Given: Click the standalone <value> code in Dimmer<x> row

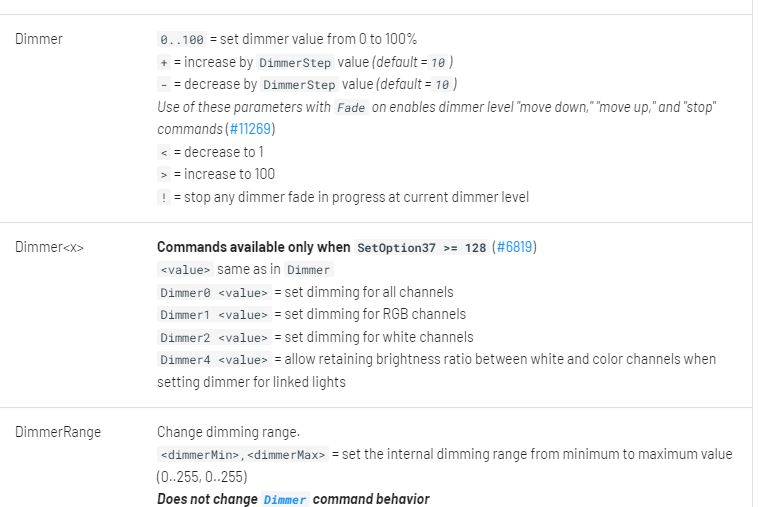Looking at the screenshot, I should coord(185,270).
